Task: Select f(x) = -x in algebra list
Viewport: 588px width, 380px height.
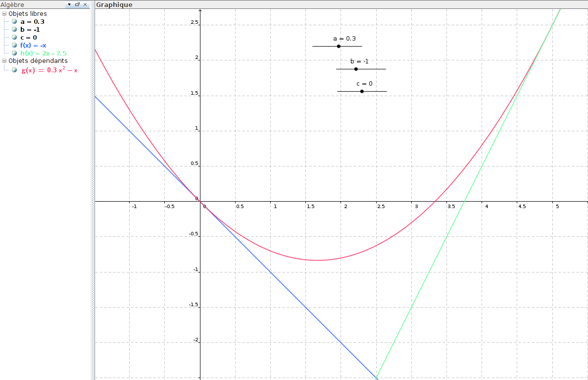Action: (x=33, y=46)
